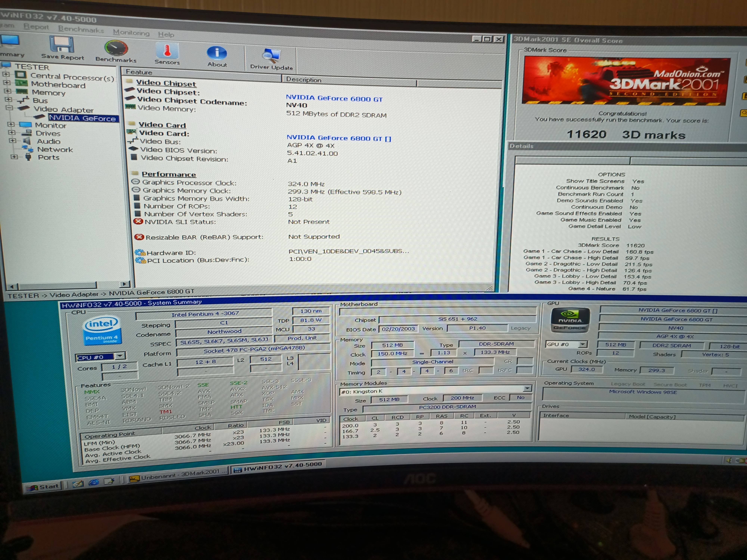Image resolution: width=747 pixels, height=560 pixels.
Task: Collapse the Video Adapter branch
Action: coord(9,108)
